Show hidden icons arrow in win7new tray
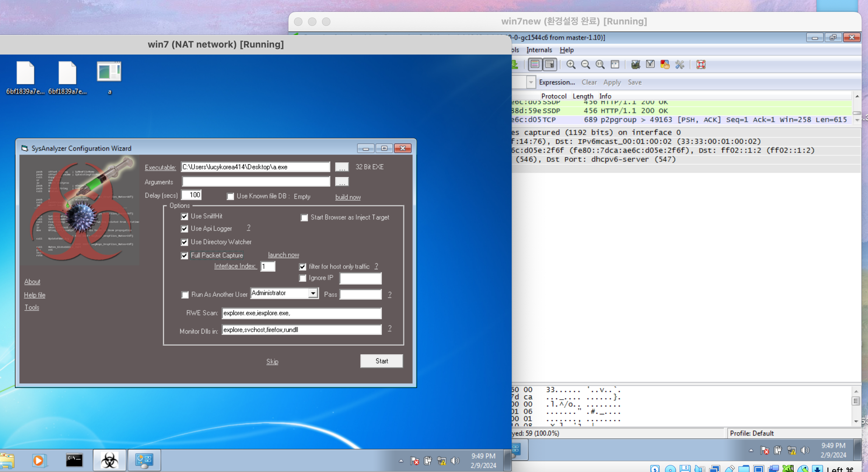The height and width of the screenshot is (472, 868). pyautogui.click(x=751, y=450)
